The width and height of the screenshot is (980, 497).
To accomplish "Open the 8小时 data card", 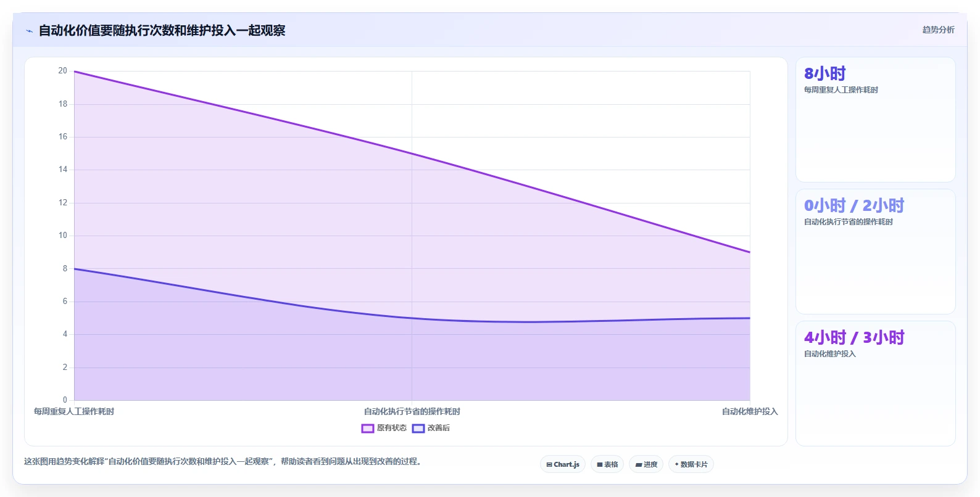I will 875,120.
